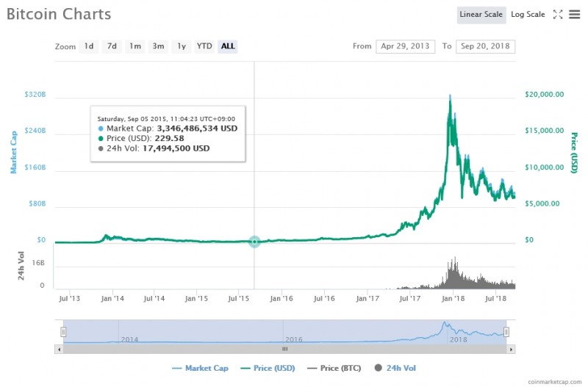Click the Jan '14 x-axis label
588x387 pixels.
pyautogui.click(x=112, y=299)
